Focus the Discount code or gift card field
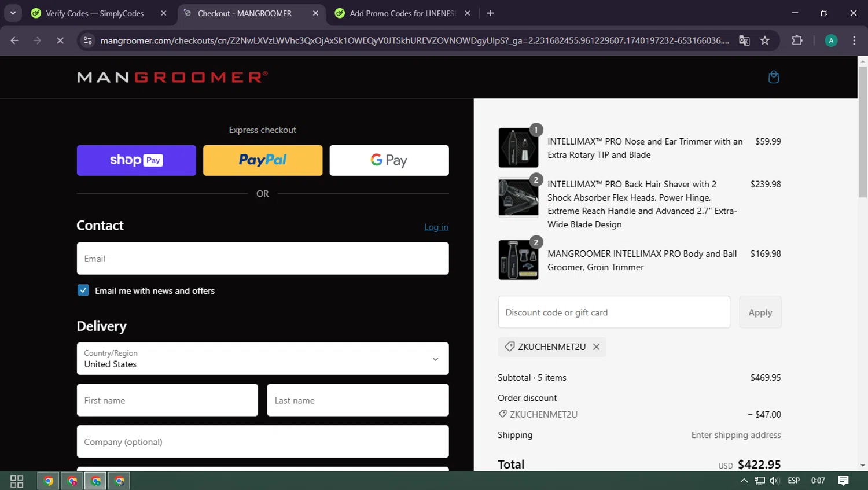Image resolution: width=868 pixels, height=490 pixels. click(614, 312)
